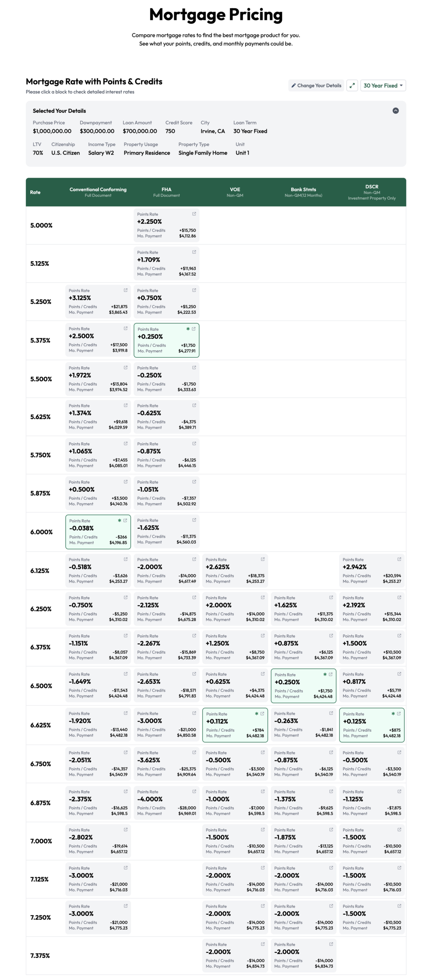Click the Change Your Details button
This screenshot has width=427, height=980.
point(316,85)
